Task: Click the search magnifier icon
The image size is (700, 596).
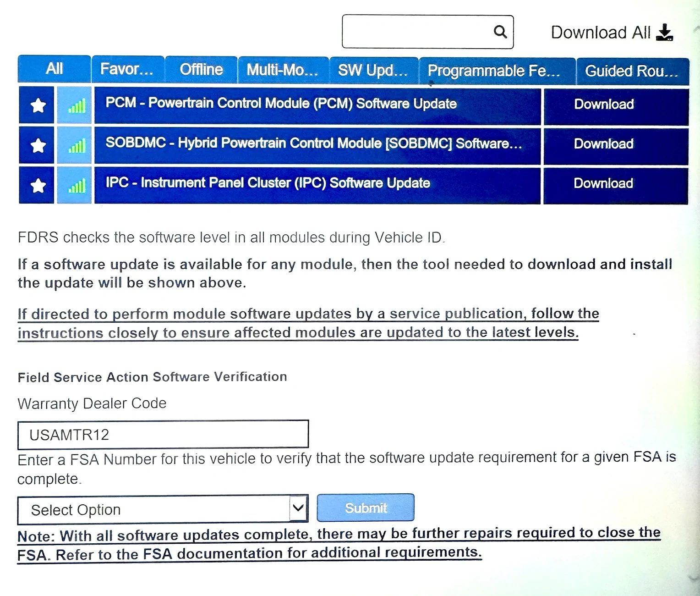Action: point(500,32)
